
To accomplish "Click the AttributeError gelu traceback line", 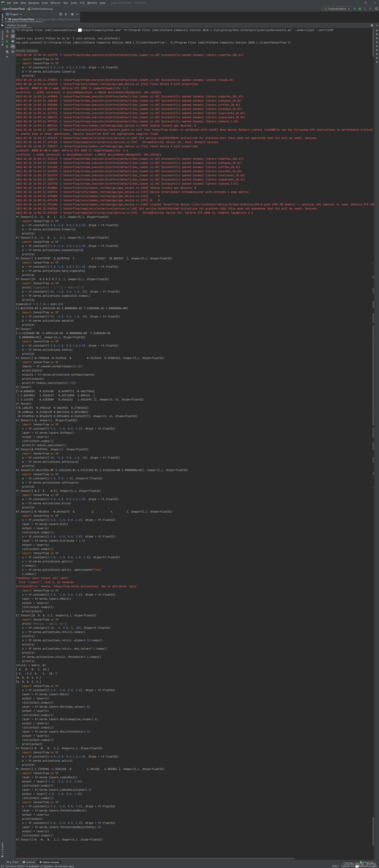I will click(x=76, y=586).
